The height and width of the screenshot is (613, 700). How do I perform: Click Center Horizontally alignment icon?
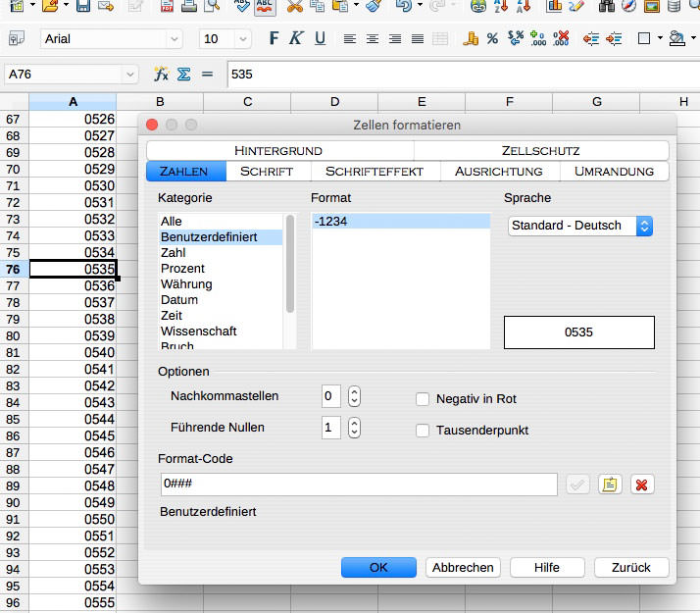tap(373, 39)
